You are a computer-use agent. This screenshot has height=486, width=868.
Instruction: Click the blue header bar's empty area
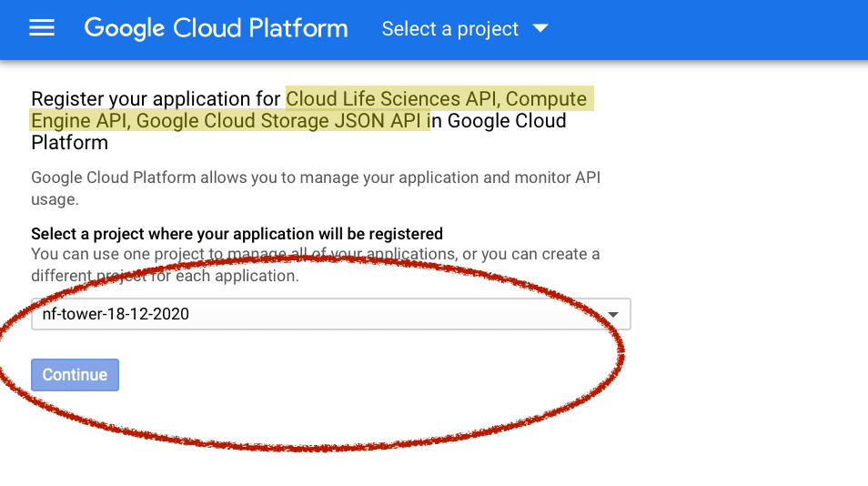click(710, 29)
